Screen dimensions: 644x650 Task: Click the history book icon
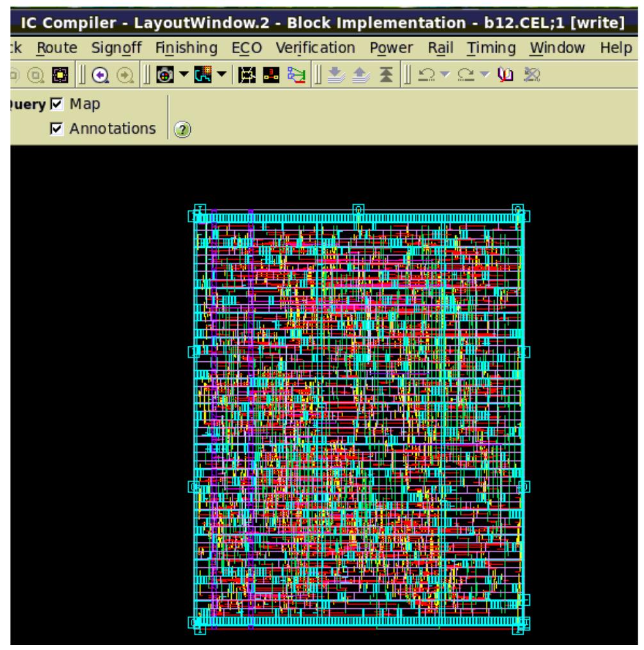(506, 74)
